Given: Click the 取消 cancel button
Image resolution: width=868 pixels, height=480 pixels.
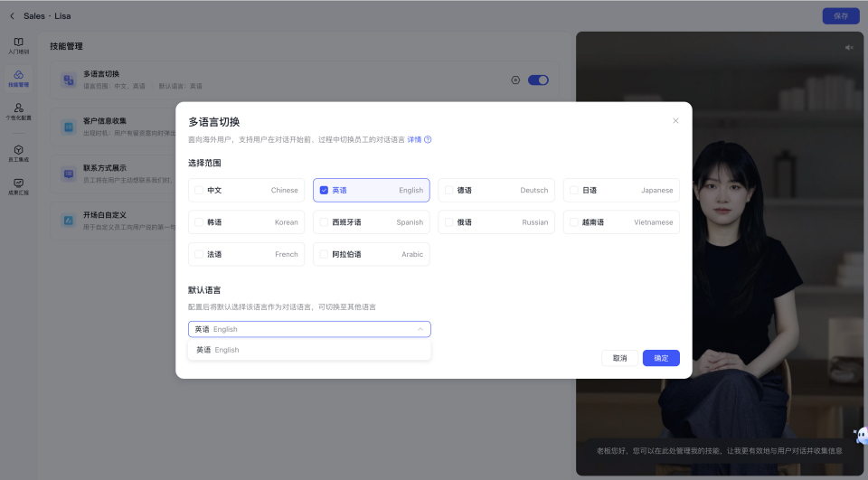Looking at the screenshot, I should point(619,358).
